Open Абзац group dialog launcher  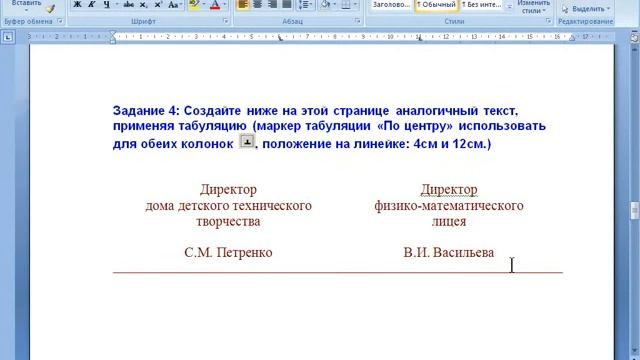[x=358, y=21]
